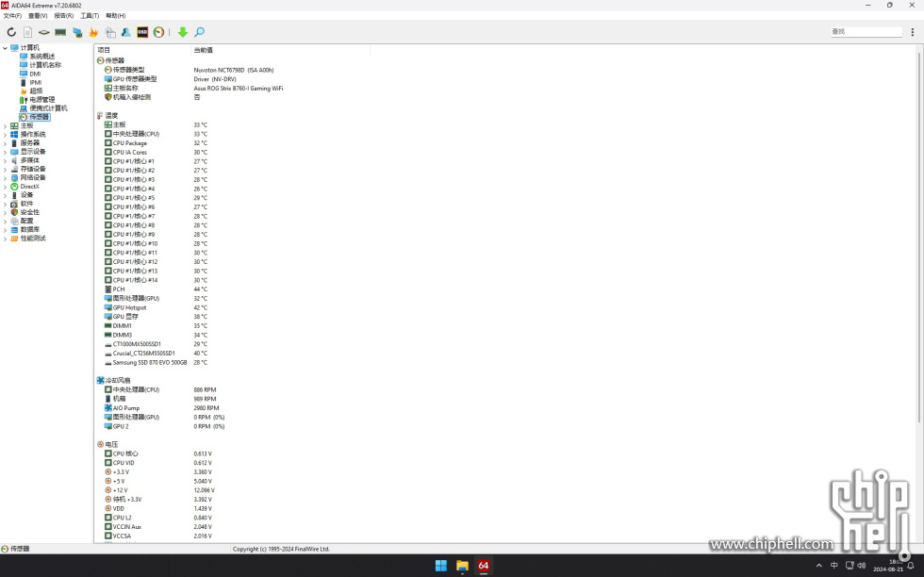Open the three-dot options menu
This screenshot has height=577, width=924.
click(913, 32)
